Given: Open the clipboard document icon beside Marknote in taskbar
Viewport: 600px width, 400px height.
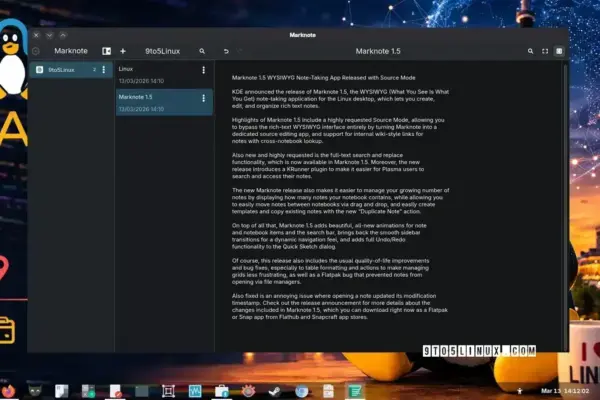Looking at the screenshot, I should (x=328, y=391).
